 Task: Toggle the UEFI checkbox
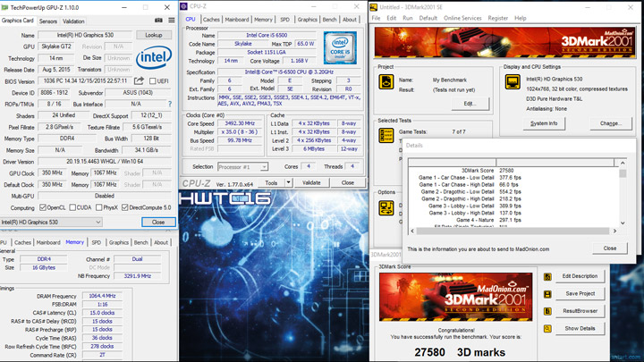tap(153, 80)
